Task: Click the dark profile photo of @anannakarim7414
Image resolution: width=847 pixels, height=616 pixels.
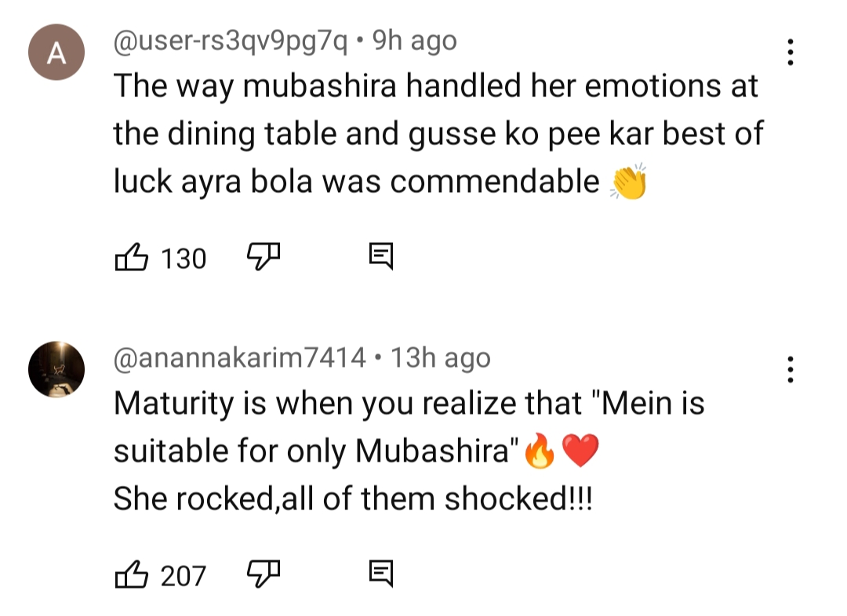Action: [56, 370]
